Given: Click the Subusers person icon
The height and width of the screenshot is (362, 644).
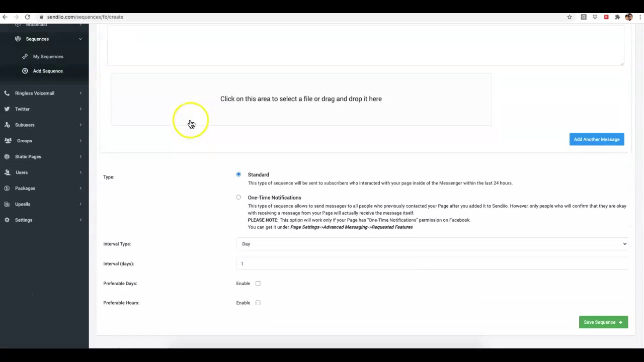Looking at the screenshot, I should (x=7, y=125).
